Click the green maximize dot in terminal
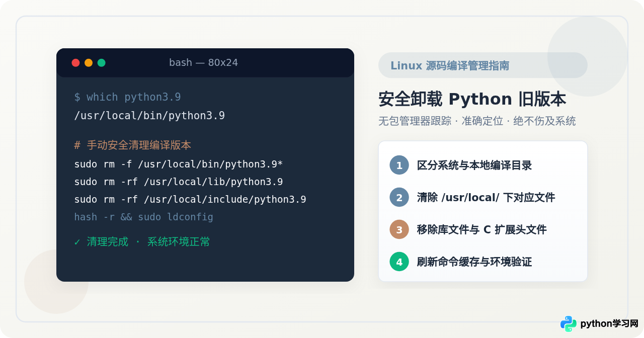 click(x=102, y=63)
